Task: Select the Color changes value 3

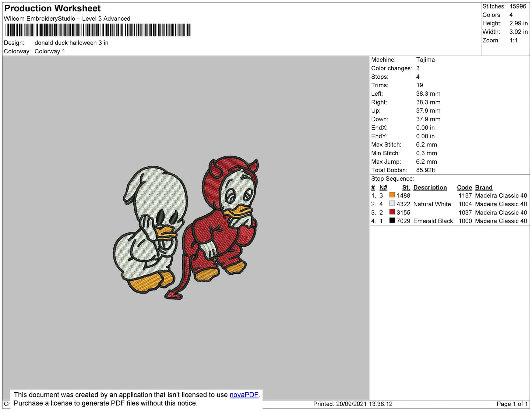Action: (418, 68)
